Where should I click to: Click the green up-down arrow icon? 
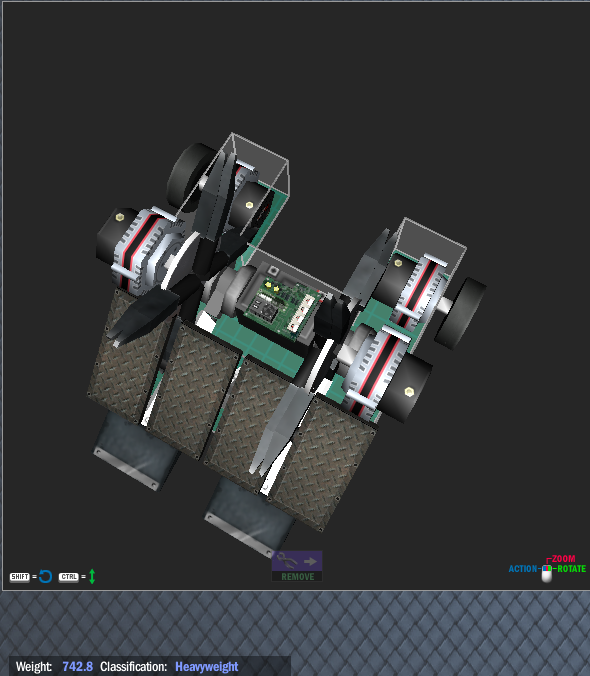tap(92, 576)
